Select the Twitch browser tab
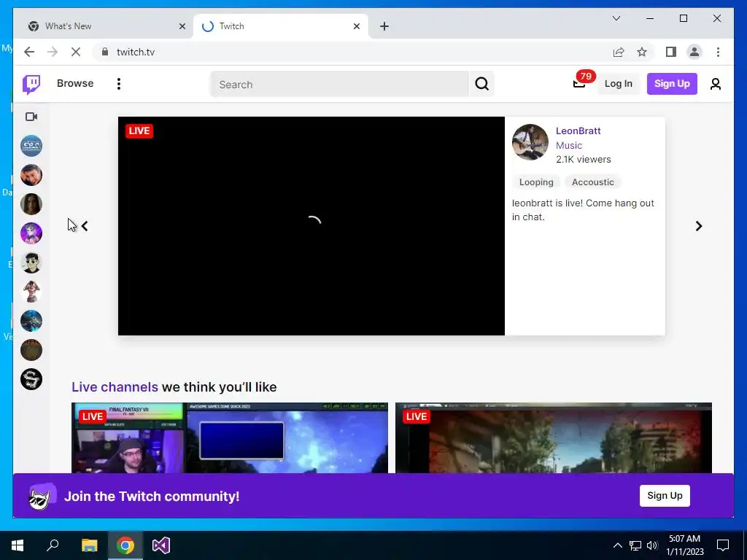Screen dimensions: 747x560 [280, 26]
